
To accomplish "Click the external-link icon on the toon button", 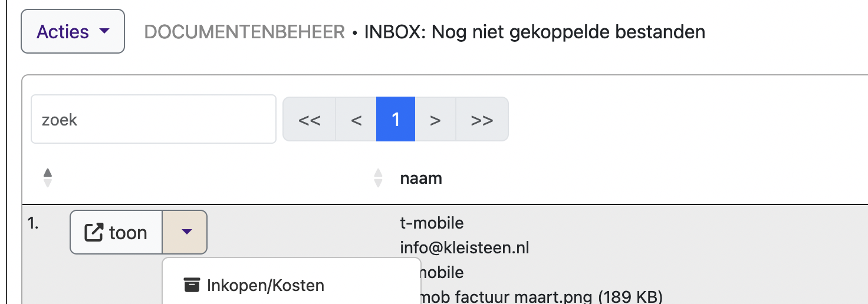I will pyautogui.click(x=94, y=233).
